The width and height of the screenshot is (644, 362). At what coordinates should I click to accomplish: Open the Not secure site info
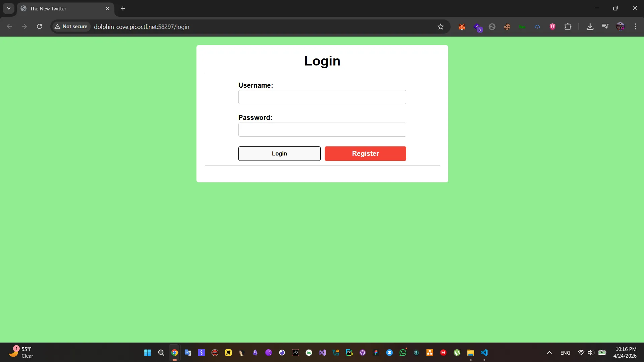coord(71,27)
